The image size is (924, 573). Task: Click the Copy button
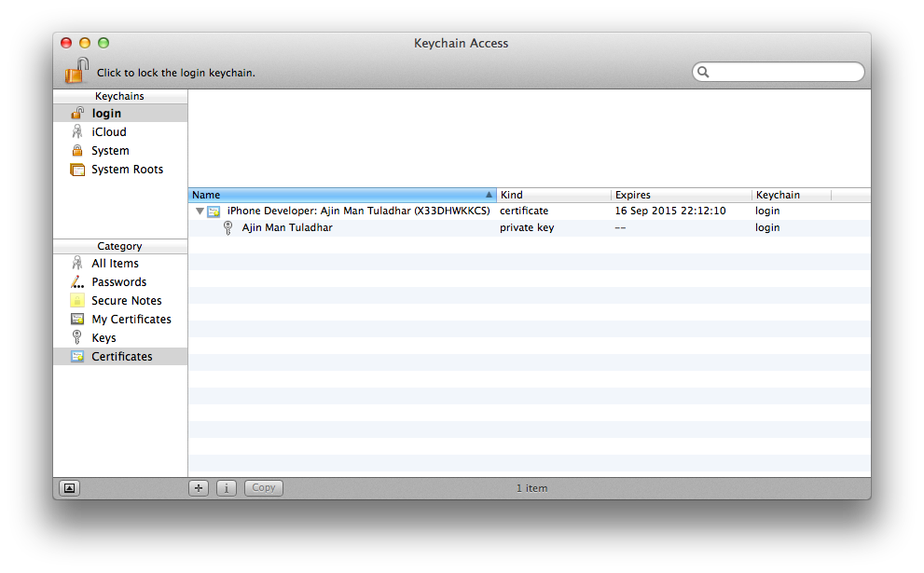pos(264,488)
